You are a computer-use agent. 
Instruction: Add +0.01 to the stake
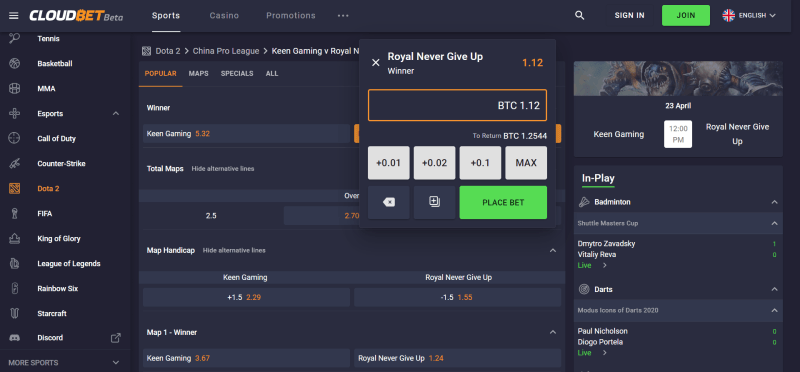[388, 163]
